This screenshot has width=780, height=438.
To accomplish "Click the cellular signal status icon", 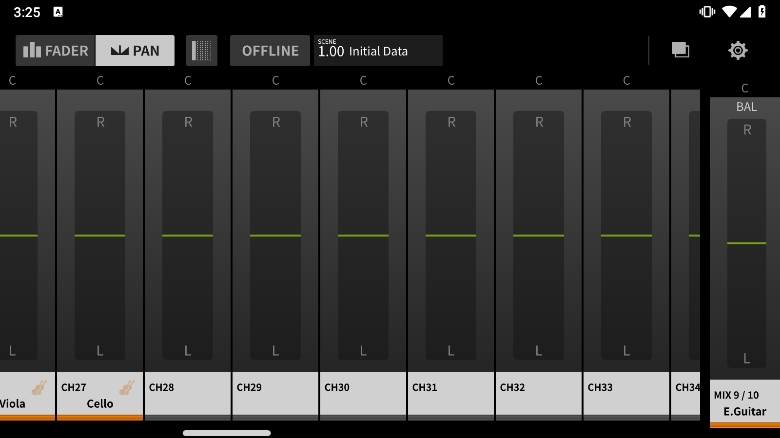I will 745,11.
